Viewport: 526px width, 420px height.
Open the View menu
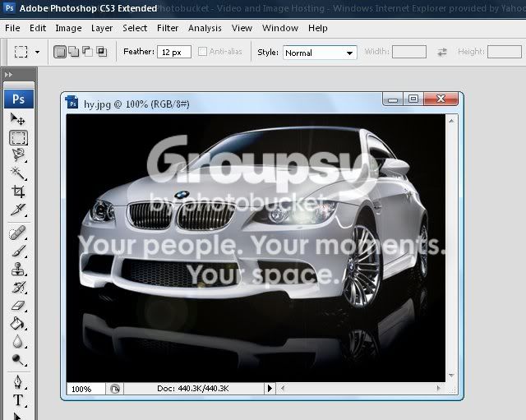tap(242, 28)
